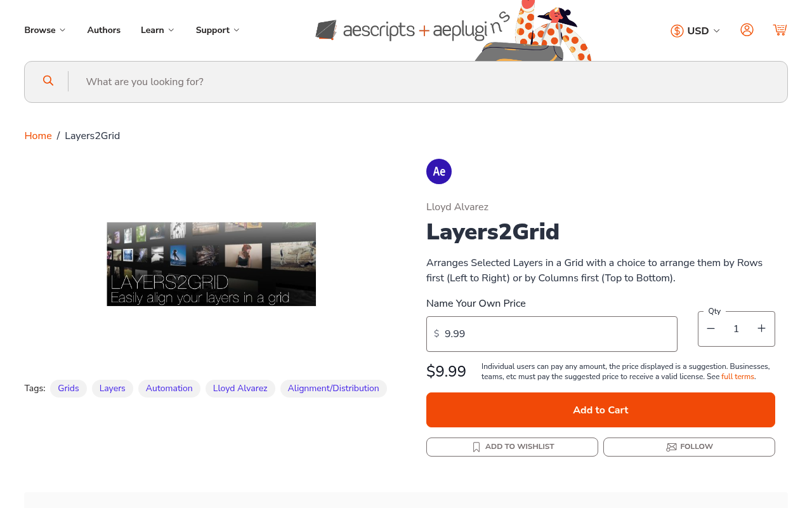Open the shopping cart
The image size is (812, 508).
(780, 29)
